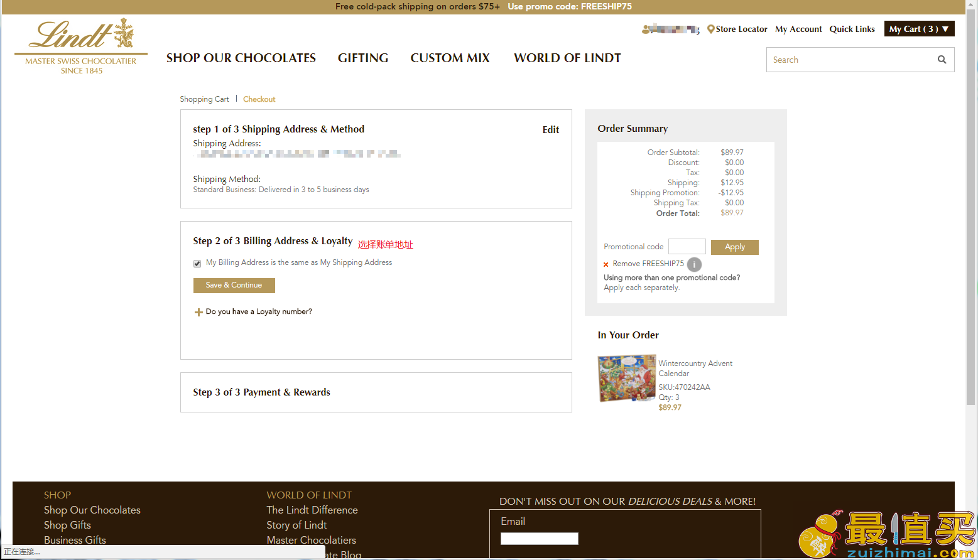Open Business Gifts footer link

[75, 540]
